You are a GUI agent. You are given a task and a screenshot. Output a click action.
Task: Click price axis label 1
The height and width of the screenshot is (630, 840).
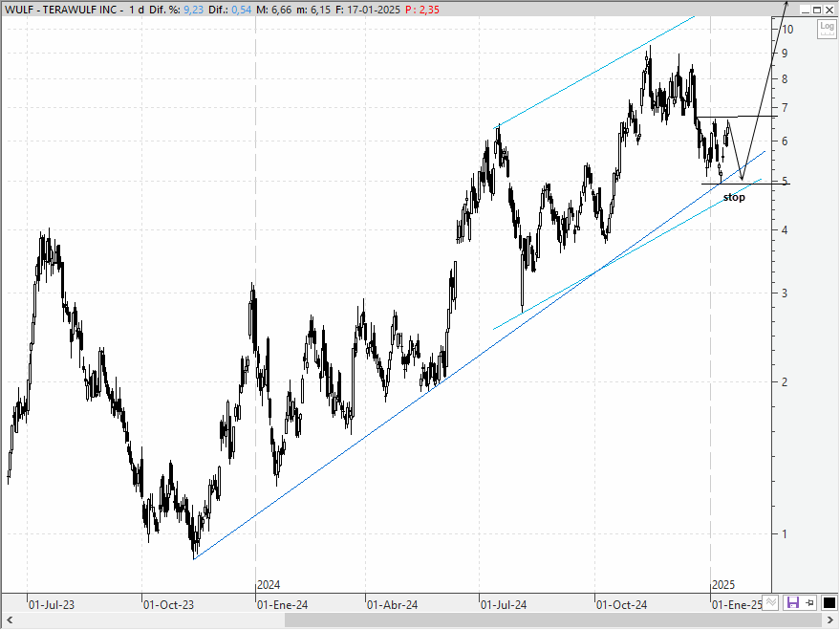[785, 534]
